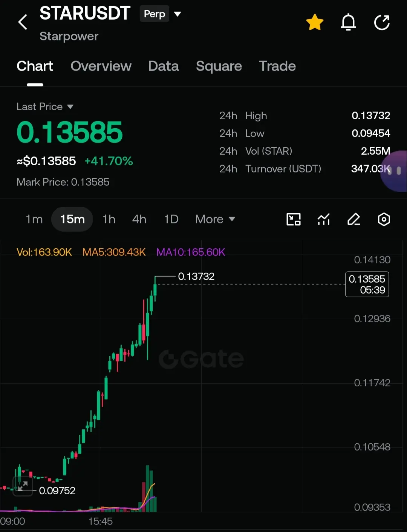The height and width of the screenshot is (532, 407).
Task: Open price alert bell icon
Action: pyautogui.click(x=348, y=22)
